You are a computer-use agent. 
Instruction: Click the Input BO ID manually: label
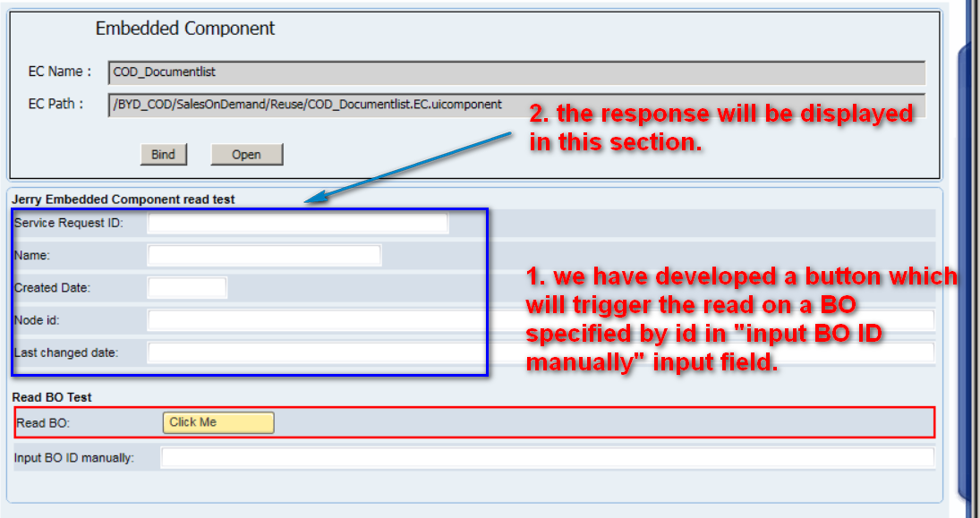(73, 458)
